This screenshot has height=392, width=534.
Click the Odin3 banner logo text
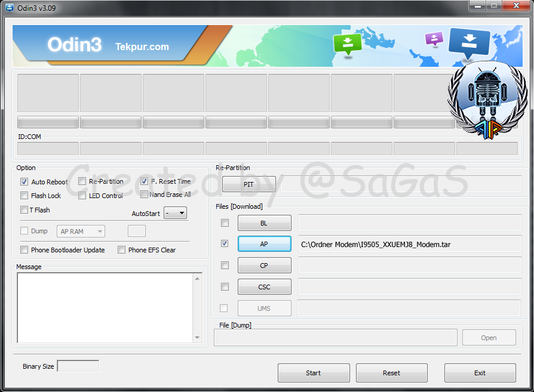75,45
